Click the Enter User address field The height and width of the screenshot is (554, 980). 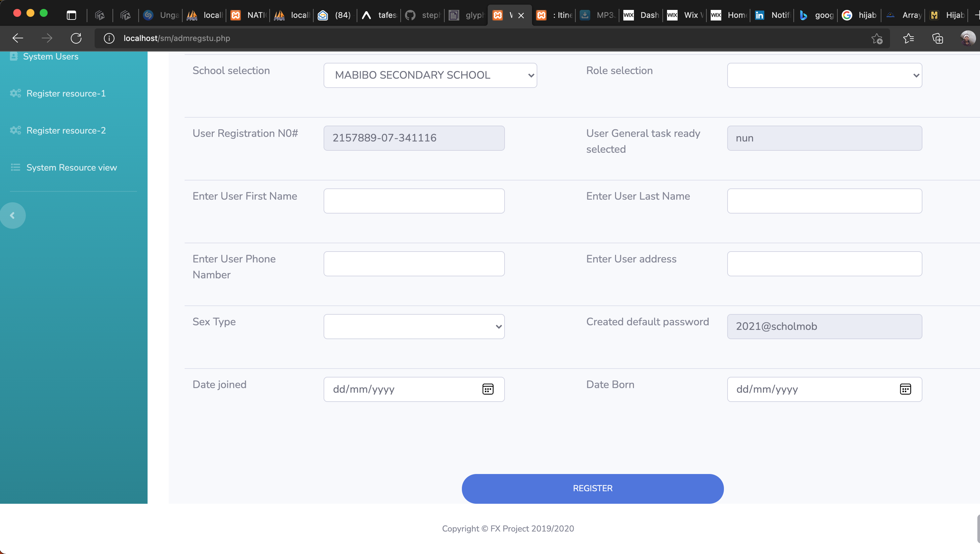[x=824, y=263]
